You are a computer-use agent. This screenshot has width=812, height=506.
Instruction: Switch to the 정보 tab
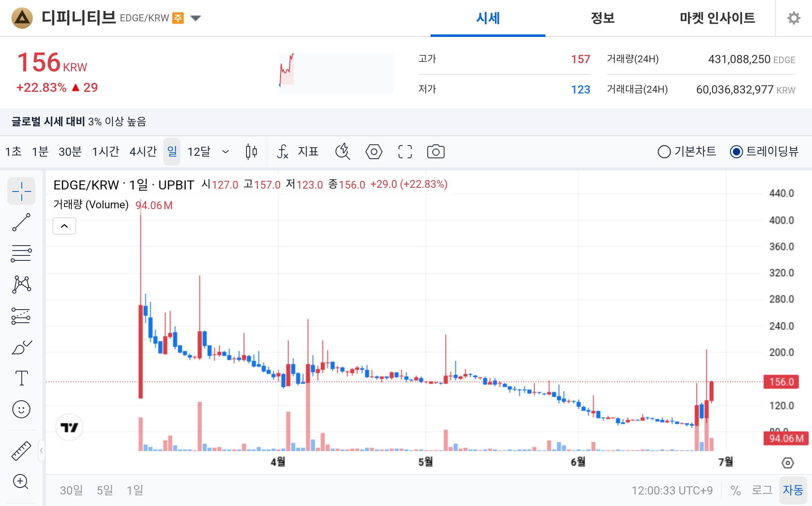(x=603, y=18)
